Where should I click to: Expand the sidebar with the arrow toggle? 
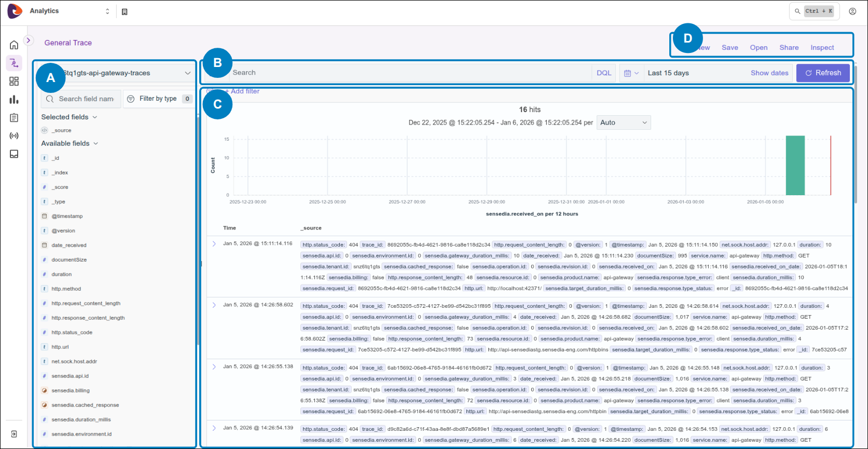click(29, 40)
